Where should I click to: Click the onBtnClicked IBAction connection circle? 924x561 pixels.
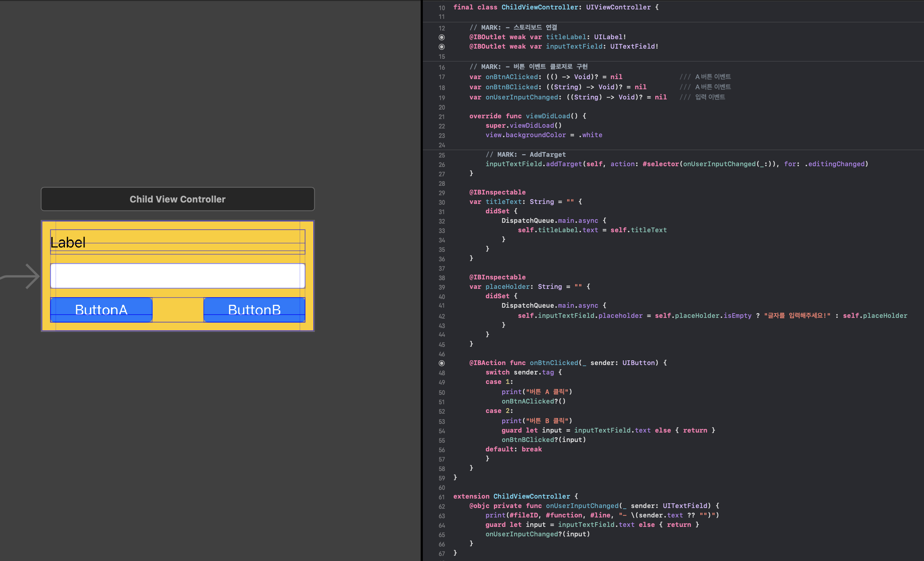tap(442, 363)
